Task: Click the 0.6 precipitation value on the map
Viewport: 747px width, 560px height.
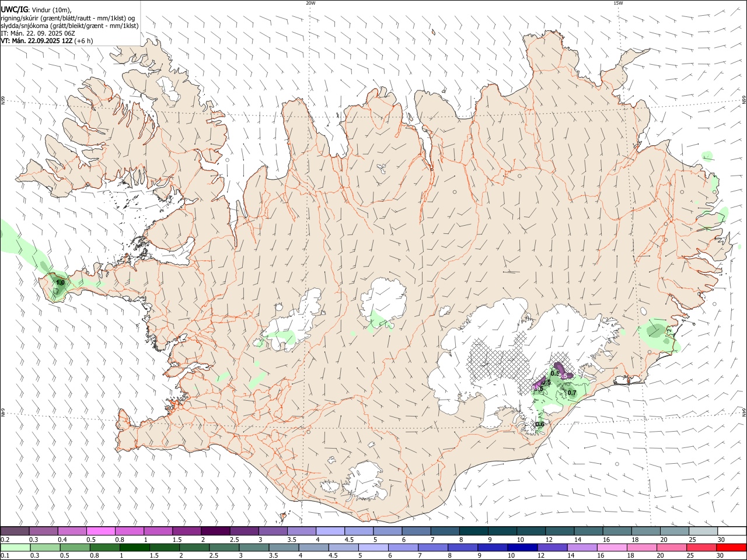Action: (x=540, y=424)
